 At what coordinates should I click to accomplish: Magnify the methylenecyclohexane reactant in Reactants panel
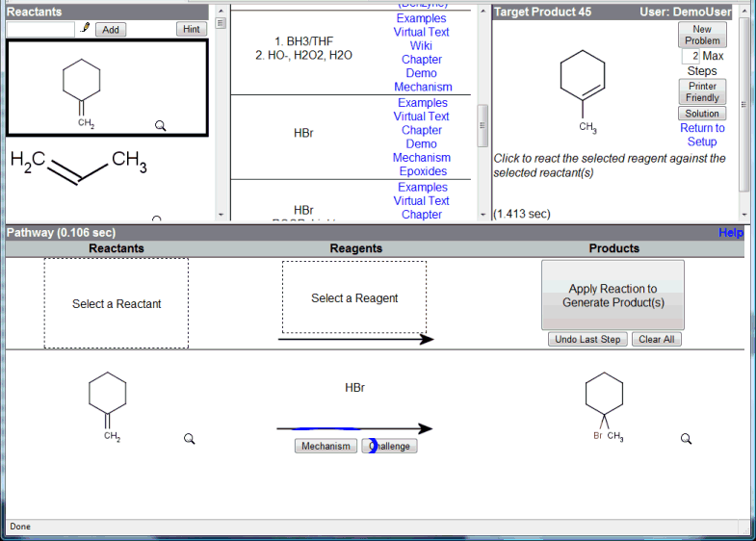coord(160,126)
